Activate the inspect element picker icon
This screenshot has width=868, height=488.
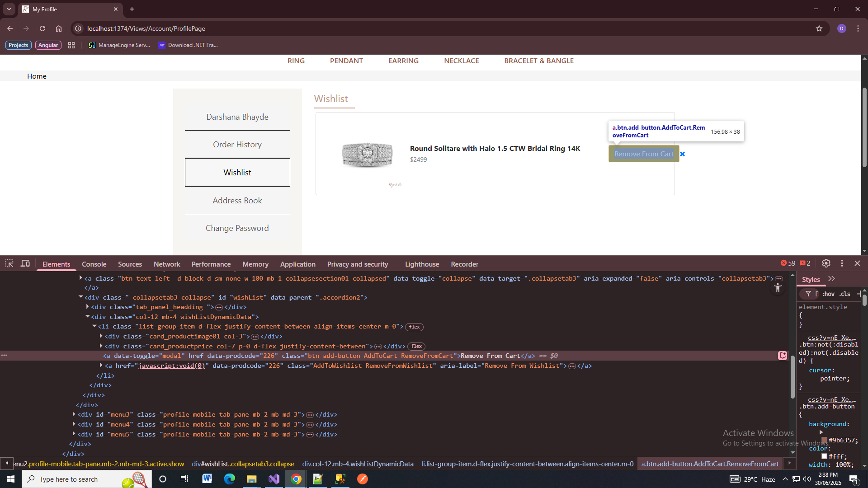click(x=9, y=263)
